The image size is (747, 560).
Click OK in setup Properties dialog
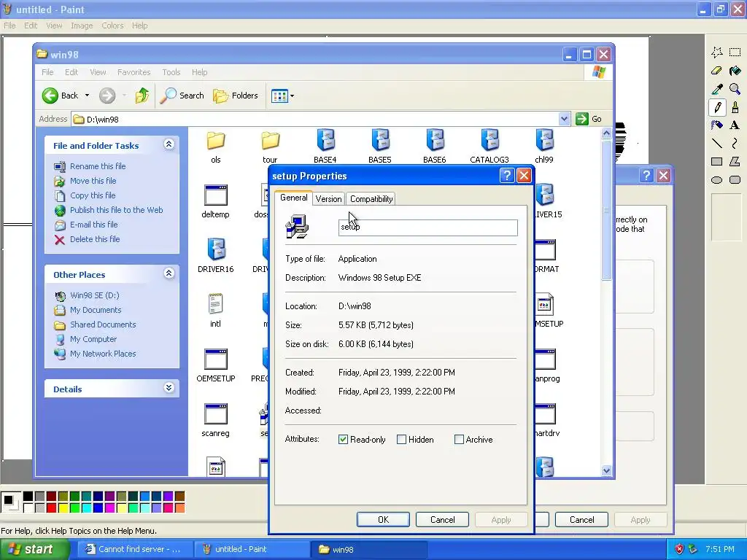click(384, 519)
